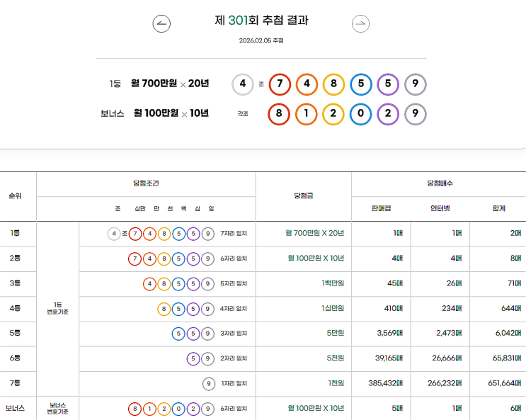Click the large yellow 2 ball in top 보너스 numbers
The height and width of the screenshot is (420, 526).
(333, 114)
